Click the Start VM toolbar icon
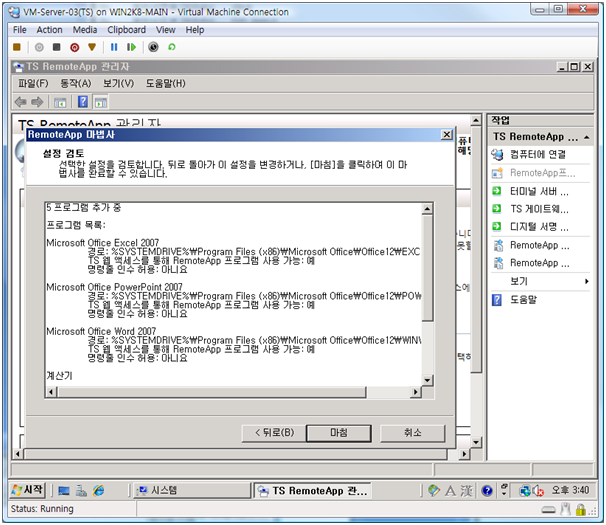Image resolution: width=606 pixels, height=525 pixels. coord(39,47)
